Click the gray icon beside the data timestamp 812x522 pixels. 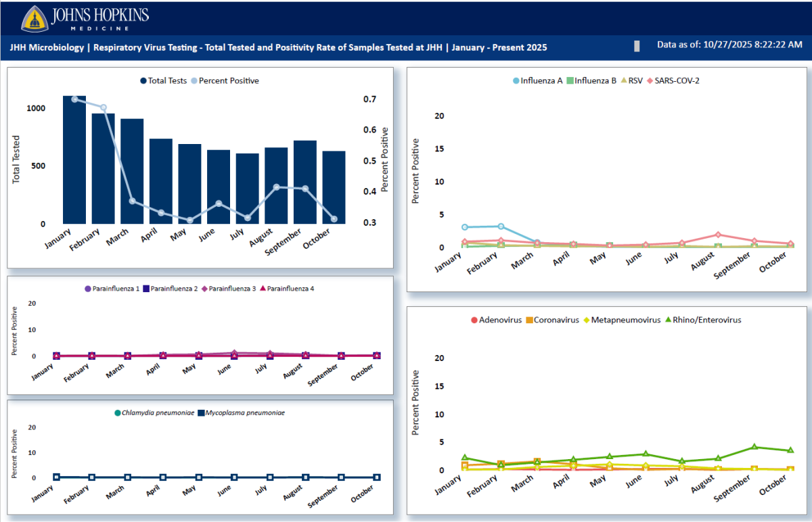(x=637, y=46)
